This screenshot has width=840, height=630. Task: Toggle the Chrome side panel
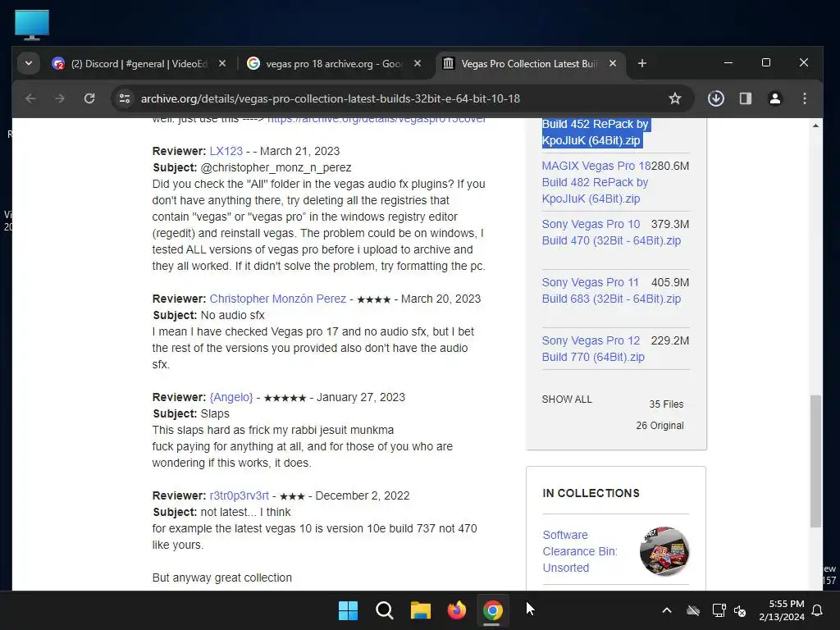tap(746, 98)
